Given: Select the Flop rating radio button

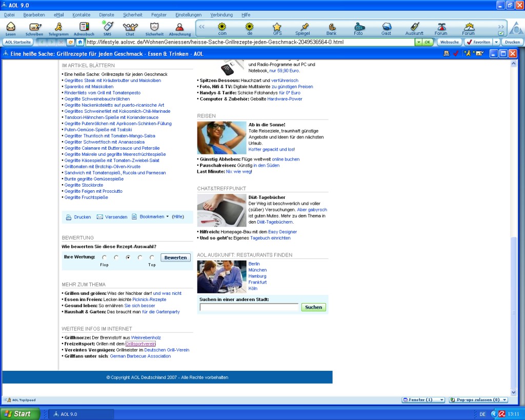Looking at the screenshot, I should (x=105, y=257).
